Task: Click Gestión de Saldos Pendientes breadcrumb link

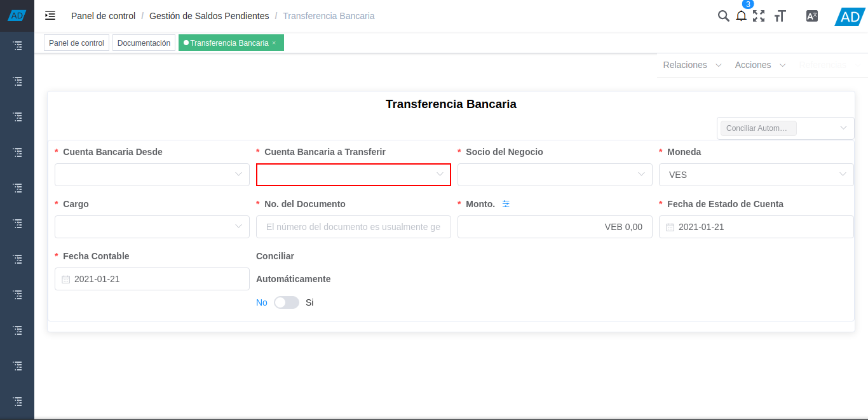Action: 210,15
